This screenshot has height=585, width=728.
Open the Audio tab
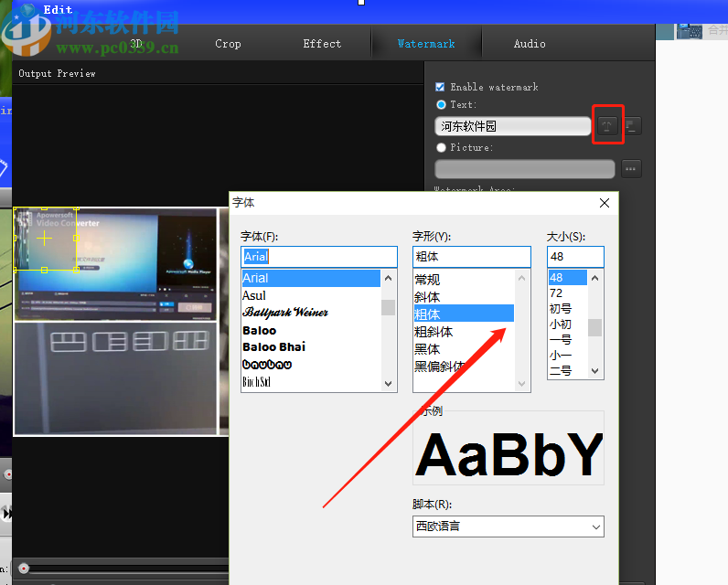530,44
